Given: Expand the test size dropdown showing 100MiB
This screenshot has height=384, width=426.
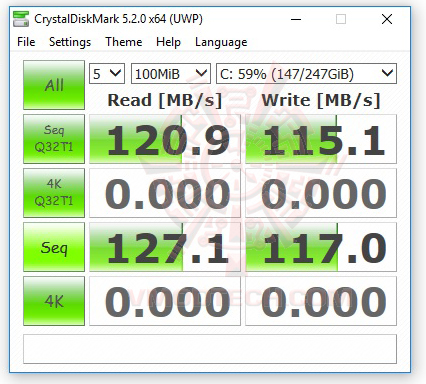Looking at the screenshot, I should pyautogui.click(x=171, y=73).
